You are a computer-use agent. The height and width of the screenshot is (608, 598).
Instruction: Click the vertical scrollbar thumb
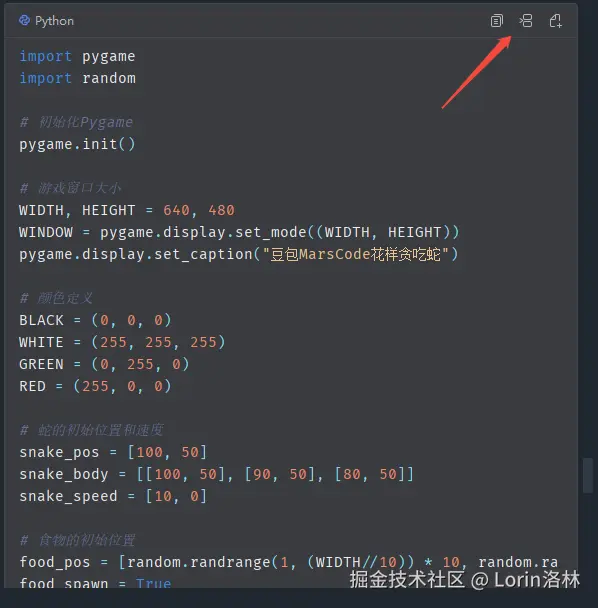(x=588, y=475)
